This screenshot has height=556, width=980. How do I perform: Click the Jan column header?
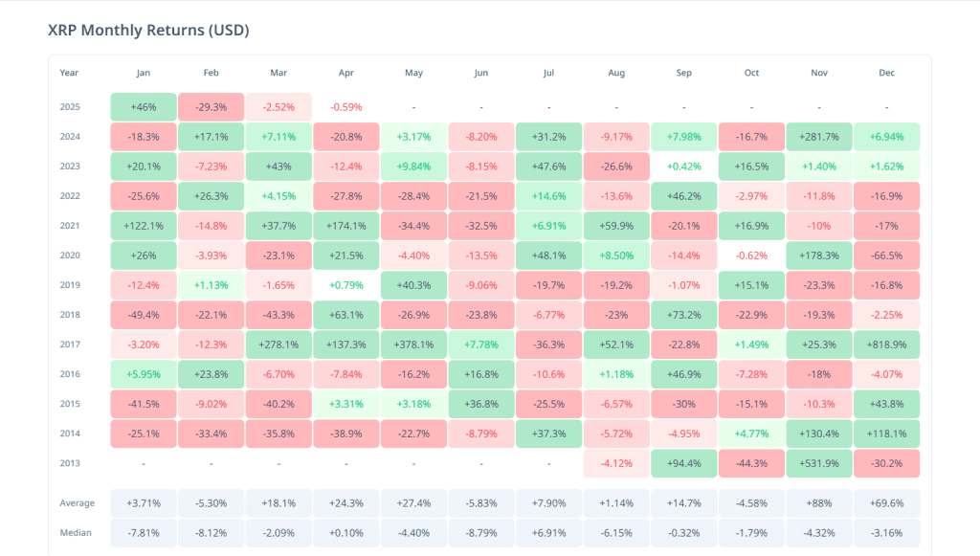pyautogui.click(x=144, y=73)
